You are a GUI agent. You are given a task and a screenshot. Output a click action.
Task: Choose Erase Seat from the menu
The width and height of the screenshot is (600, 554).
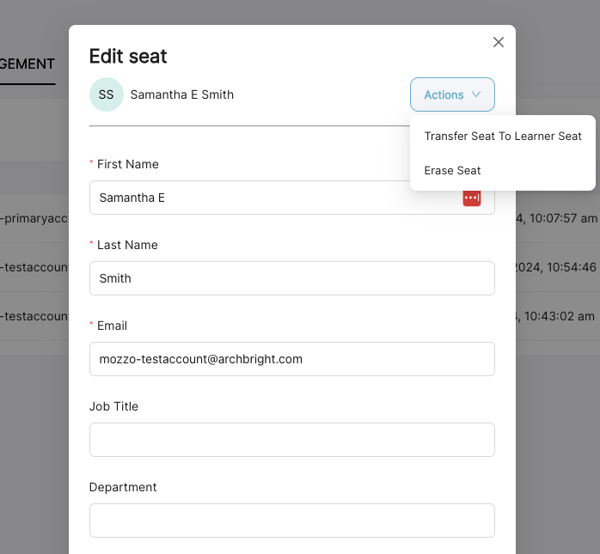point(452,170)
